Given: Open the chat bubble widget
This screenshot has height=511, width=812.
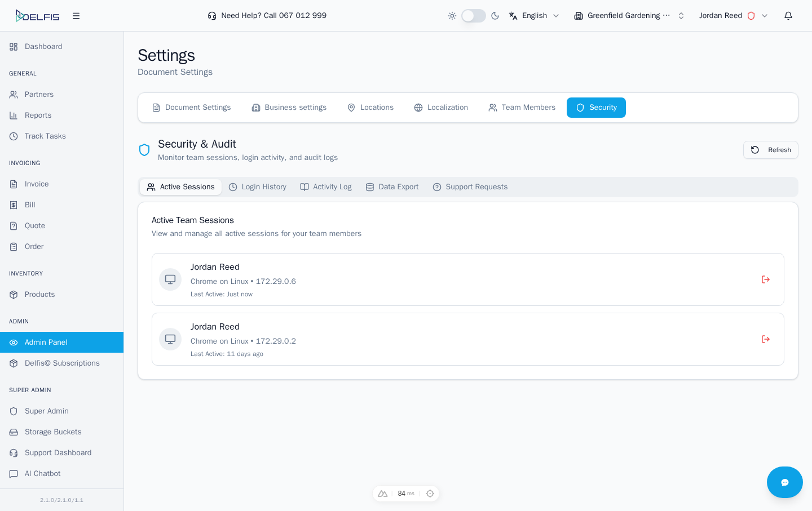Looking at the screenshot, I should click(x=784, y=482).
